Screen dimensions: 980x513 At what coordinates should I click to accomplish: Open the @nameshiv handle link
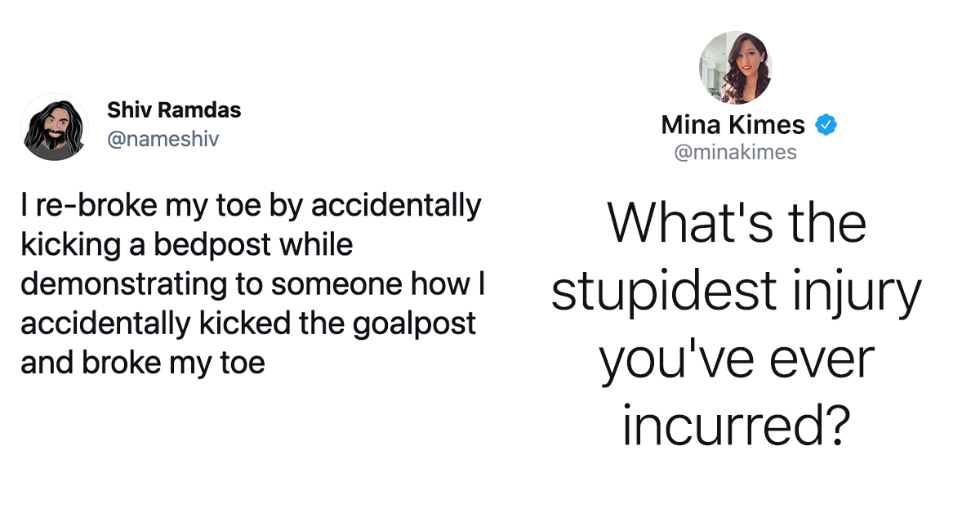click(x=163, y=139)
